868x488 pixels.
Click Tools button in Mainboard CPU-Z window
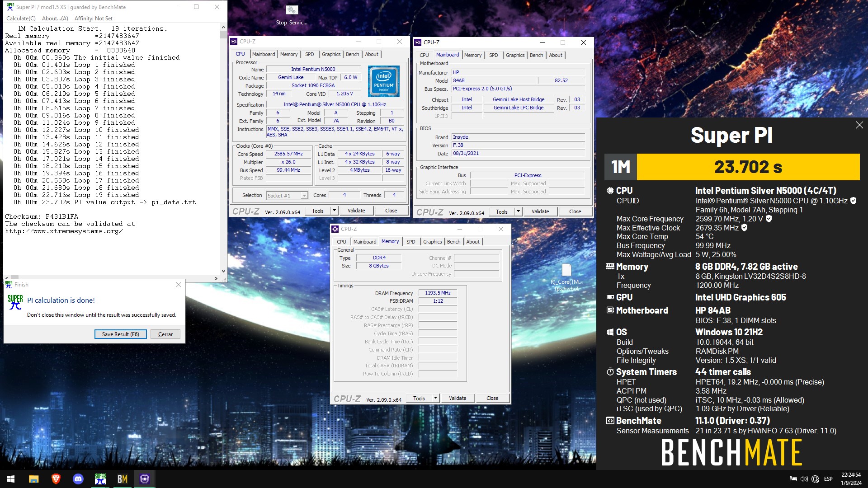502,211
